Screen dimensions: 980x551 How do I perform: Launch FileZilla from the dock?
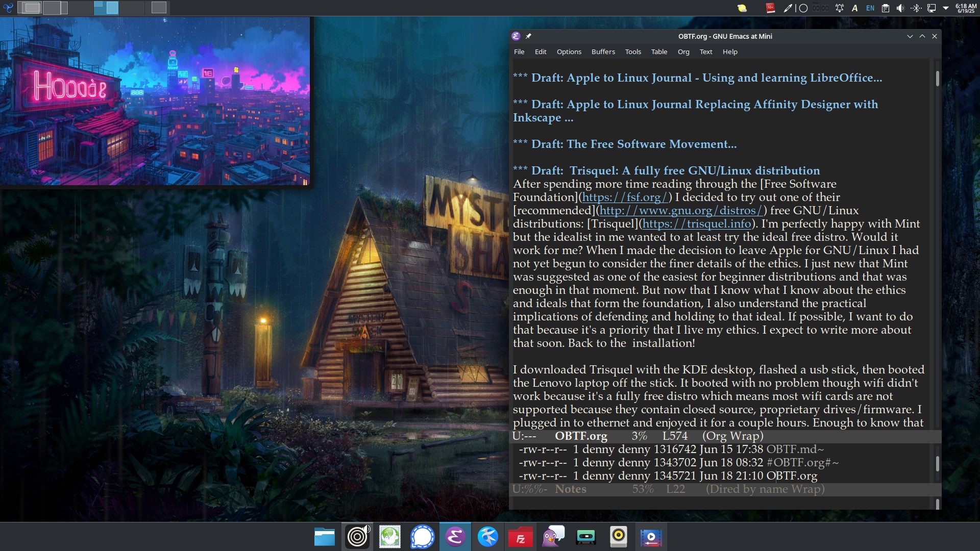click(521, 536)
